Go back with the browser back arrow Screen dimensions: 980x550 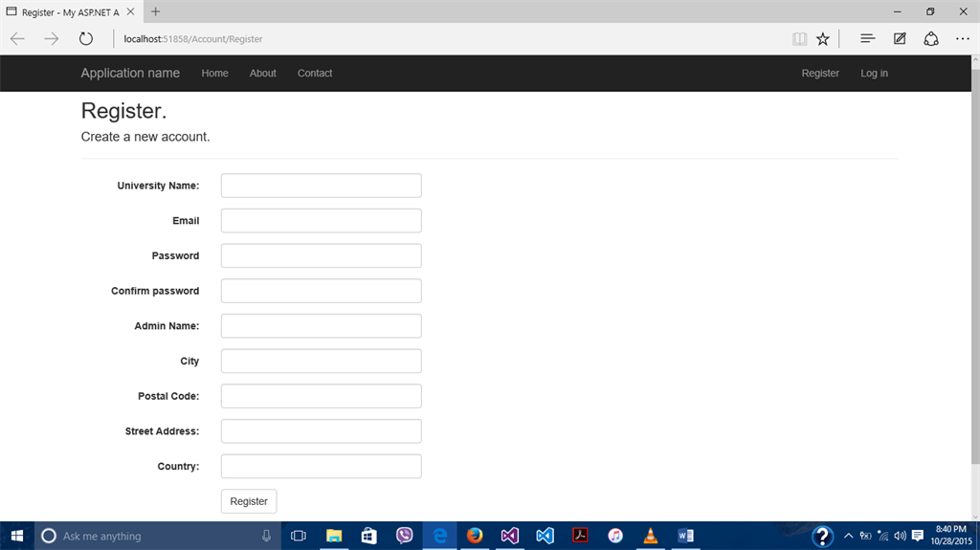pos(17,39)
